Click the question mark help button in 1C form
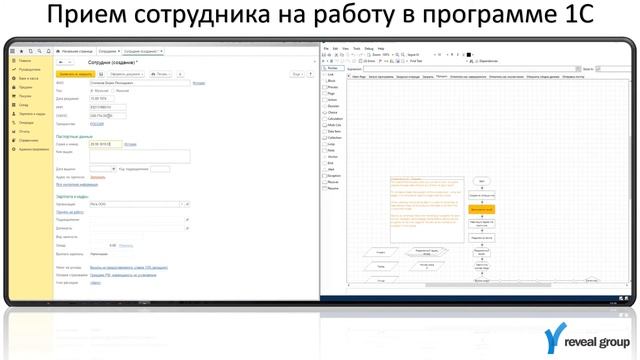Image resolution: width=640 pixels, height=360 pixels. point(310,74)
